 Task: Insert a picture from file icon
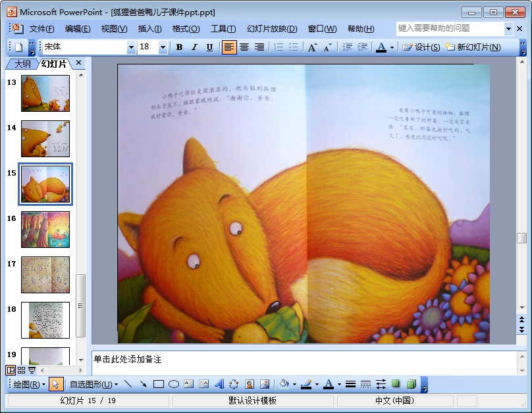coord(265,384)
